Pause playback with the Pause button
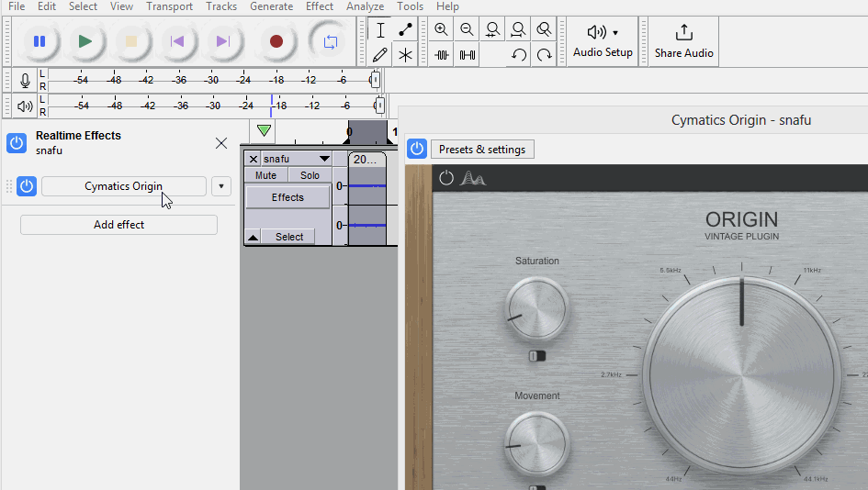 click(x=39, y=41)
